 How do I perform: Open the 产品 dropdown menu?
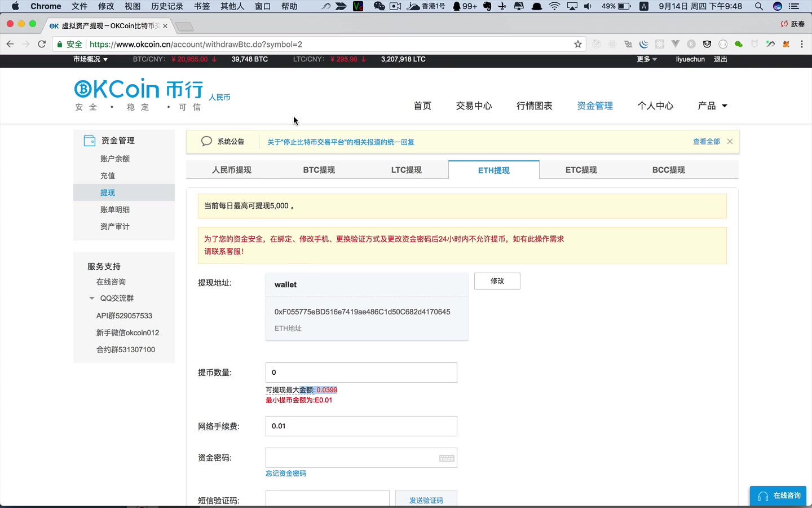[x=712, y=106]
